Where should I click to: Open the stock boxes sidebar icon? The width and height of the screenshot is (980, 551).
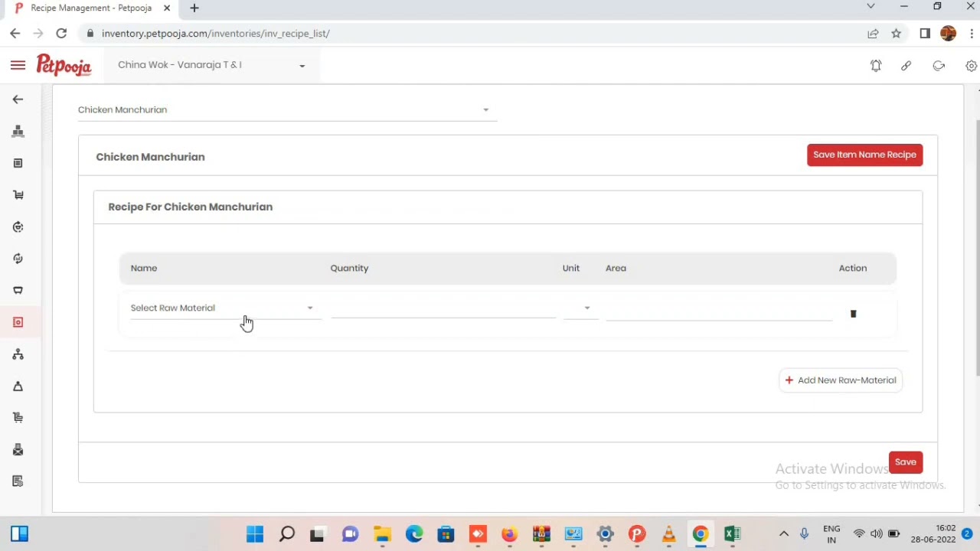click(18, 132)
